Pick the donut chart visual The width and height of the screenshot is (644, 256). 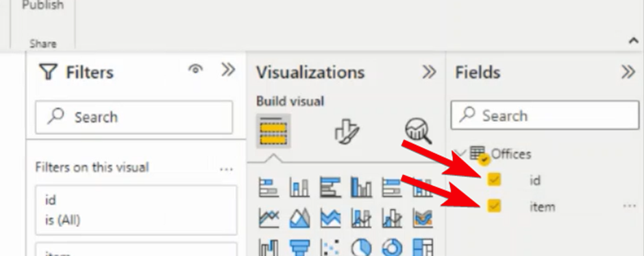coord(392,248)
